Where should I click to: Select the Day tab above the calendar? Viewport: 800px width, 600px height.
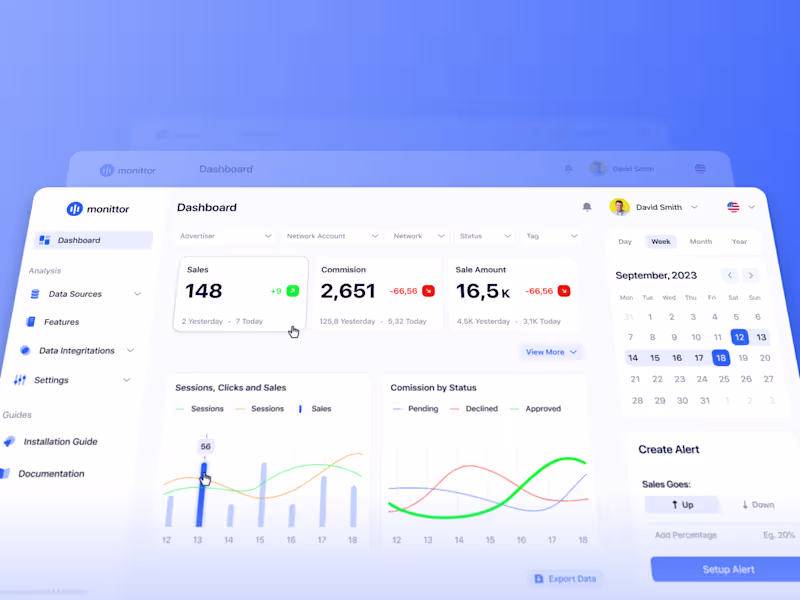[x=624, y=242]
